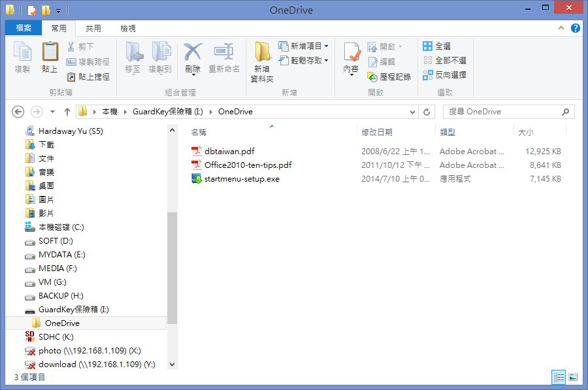The width and height of the screenshot is (588, 390).
Task: Click the 本機 breadcrumb segment
Action: pyautogui.click(x=110, y=112)
